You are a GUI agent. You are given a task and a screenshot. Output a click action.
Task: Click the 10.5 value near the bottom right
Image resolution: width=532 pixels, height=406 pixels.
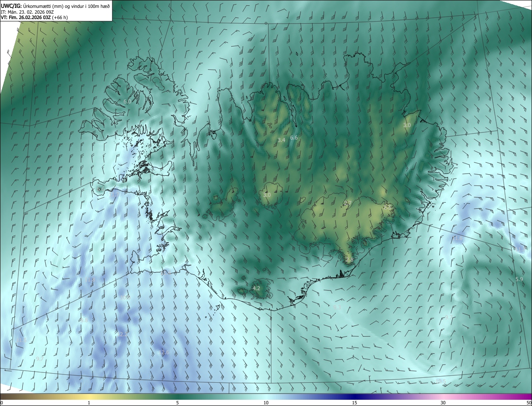tap(441, 381)
